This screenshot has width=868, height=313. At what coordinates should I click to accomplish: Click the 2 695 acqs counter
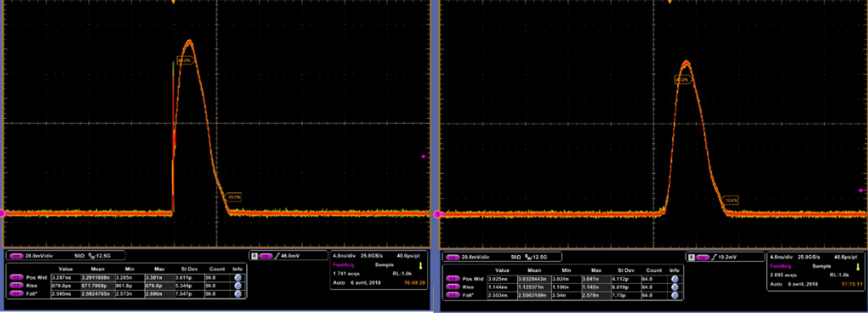pyautogui.click(x=783, y=275)
